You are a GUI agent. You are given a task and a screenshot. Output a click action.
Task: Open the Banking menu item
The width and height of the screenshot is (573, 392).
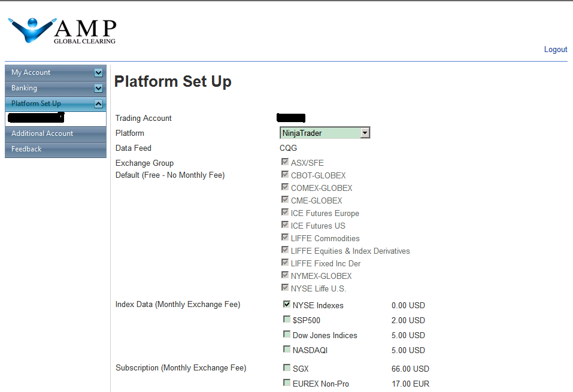(x=56, y=88)
